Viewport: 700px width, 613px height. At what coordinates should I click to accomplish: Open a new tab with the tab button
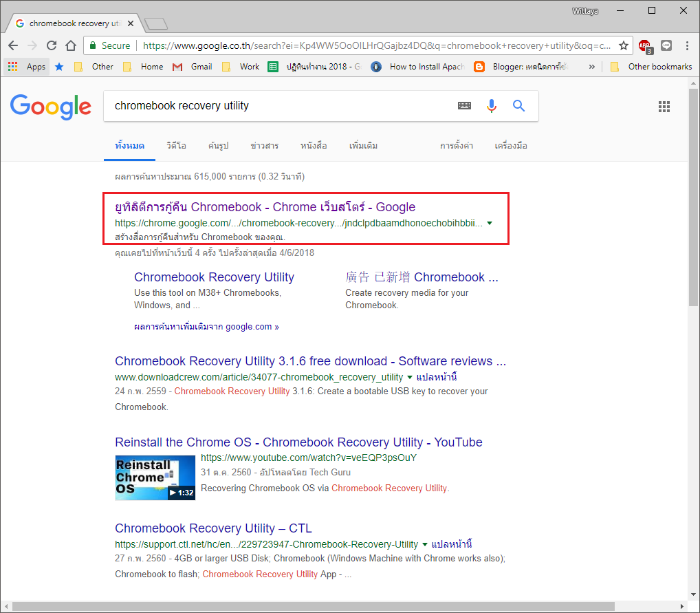click(x=156, y=23)
